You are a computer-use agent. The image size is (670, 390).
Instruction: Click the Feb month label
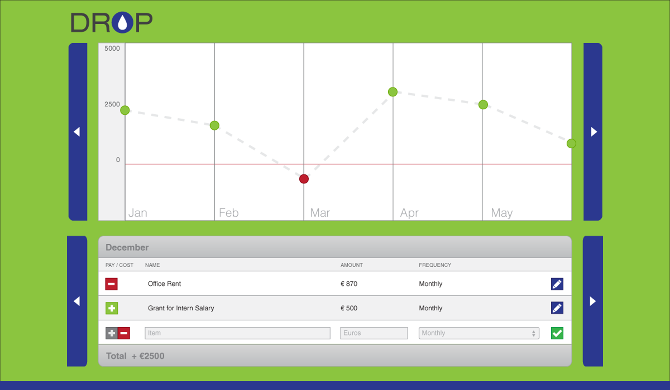(x=229, y=213)
